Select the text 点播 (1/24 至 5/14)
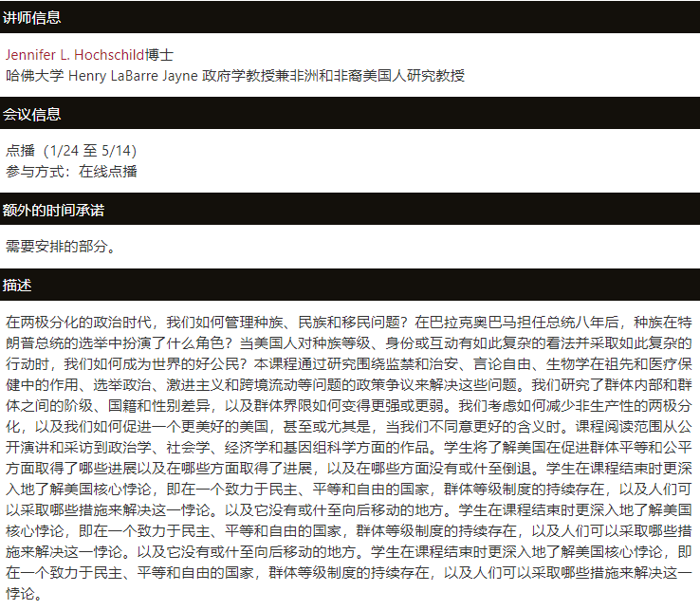Image resolution: width=700 pixels, height=610 pixels. (71, 151)
